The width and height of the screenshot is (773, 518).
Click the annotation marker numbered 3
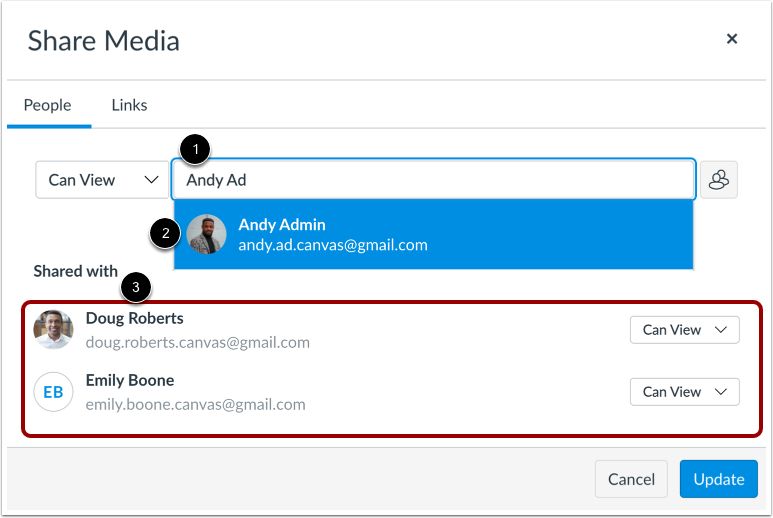(136, 287)
